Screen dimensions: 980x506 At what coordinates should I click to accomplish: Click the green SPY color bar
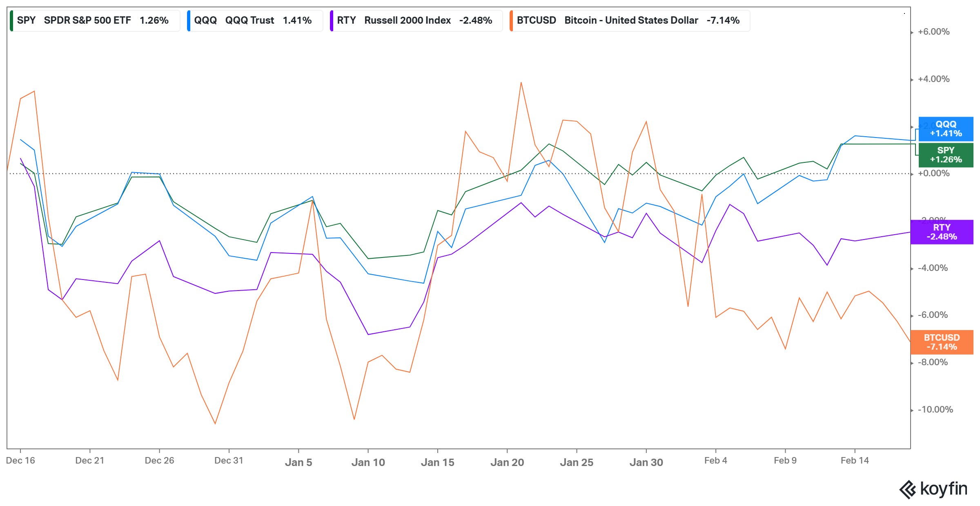(x=11, y=20)
